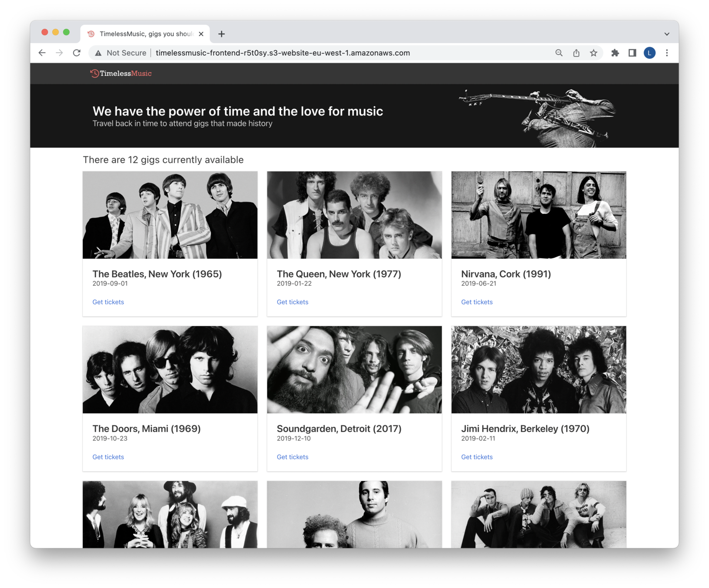Click the URL in the address bar

282,53
